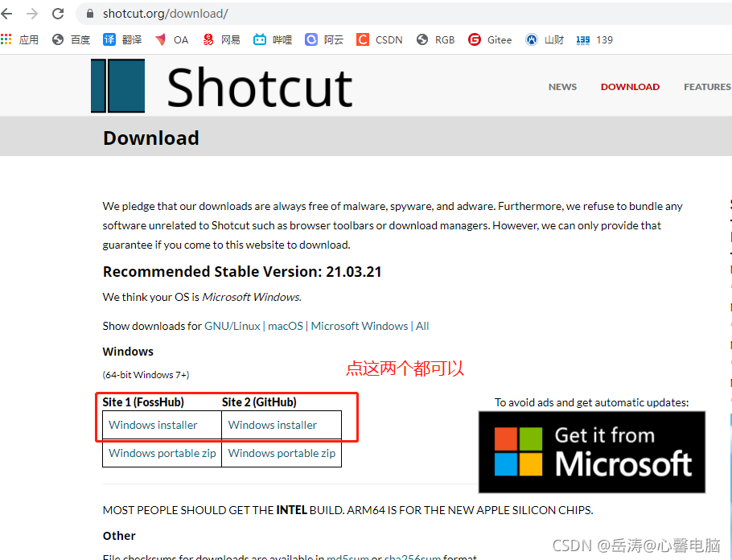732x560 pixels.
Task: Reload the page with the refresh icon
Action: click(58, 14)
